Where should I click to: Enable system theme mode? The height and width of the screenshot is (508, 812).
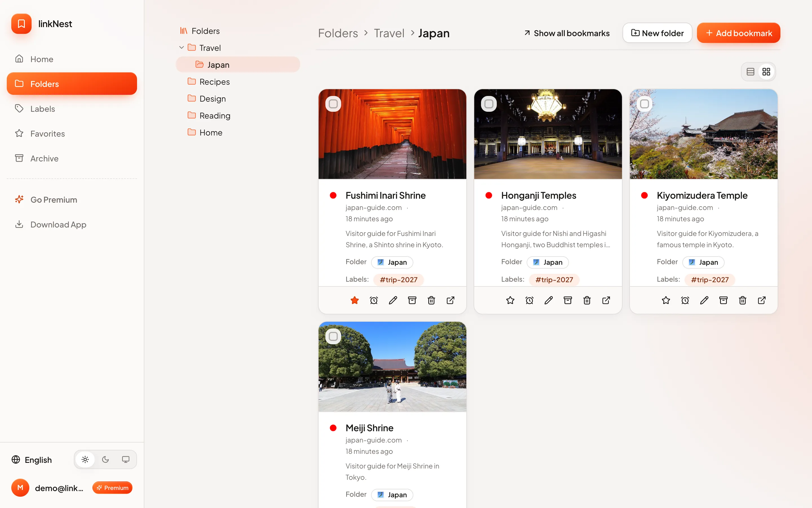125,459
